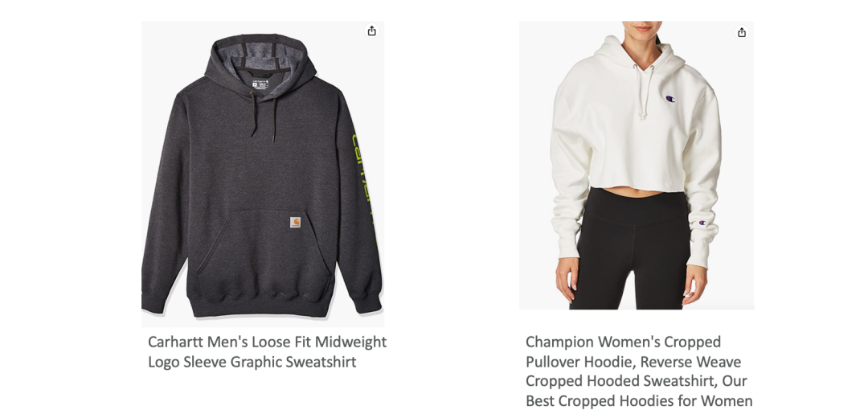Click the orange Carhartt logo patch on pocket
This screenshot has height=410, width=868.
click(296, 222)
